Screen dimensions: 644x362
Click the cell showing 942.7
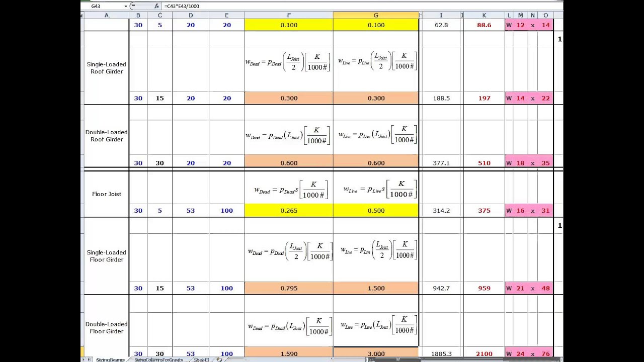(441, 288)
